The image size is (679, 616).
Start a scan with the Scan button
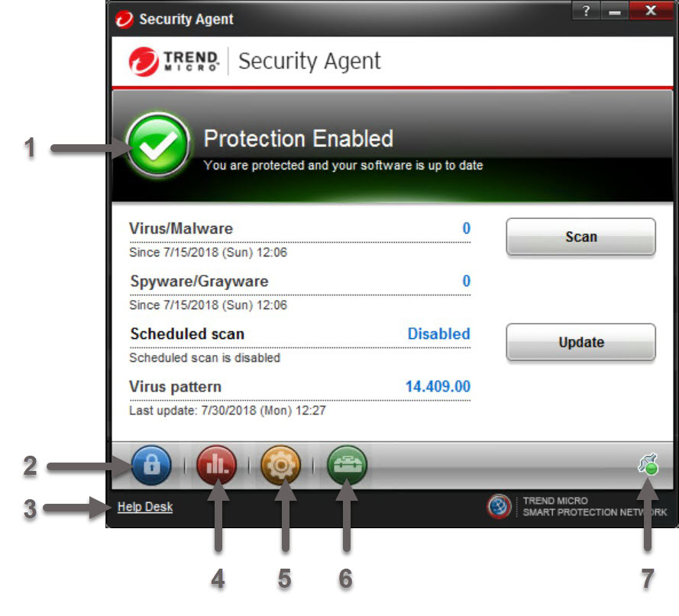click(x=580, y=237)
